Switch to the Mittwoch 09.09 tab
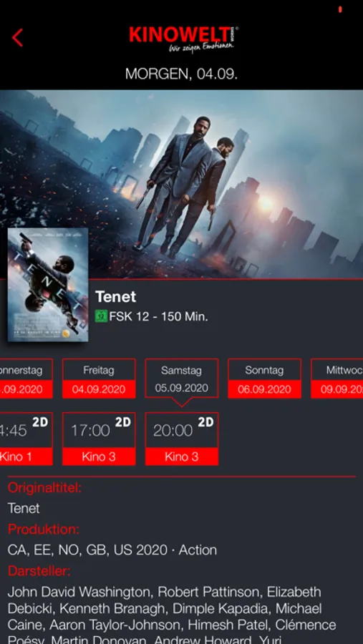The height and width of the screenshot is (644, 363). click(337, 379)
